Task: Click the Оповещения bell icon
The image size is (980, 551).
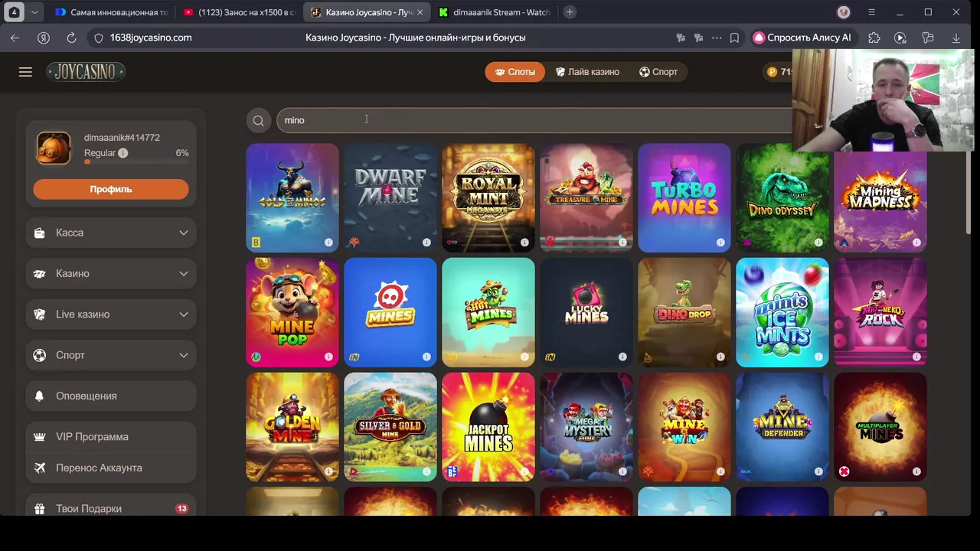Action: 40,396
